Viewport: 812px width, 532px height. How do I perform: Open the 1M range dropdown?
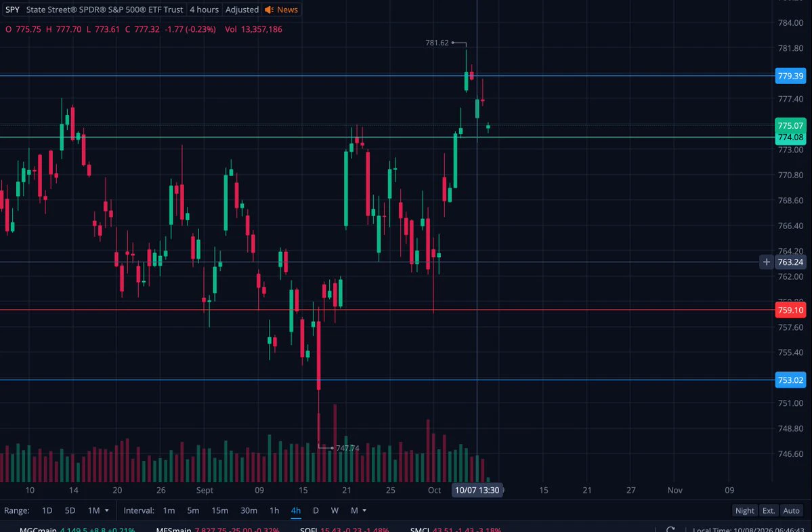[98, 511]
